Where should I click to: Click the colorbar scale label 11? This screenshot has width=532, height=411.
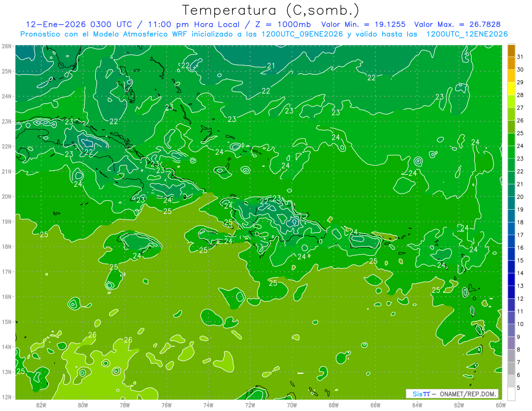point(520,311)
